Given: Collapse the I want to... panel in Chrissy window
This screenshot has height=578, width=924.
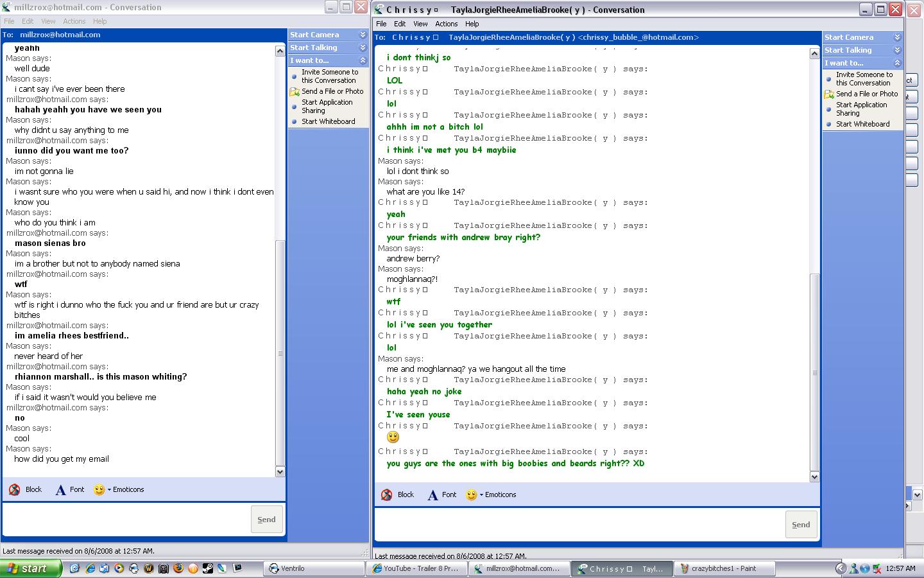Looking at the screenshot, I should [897, 63].
